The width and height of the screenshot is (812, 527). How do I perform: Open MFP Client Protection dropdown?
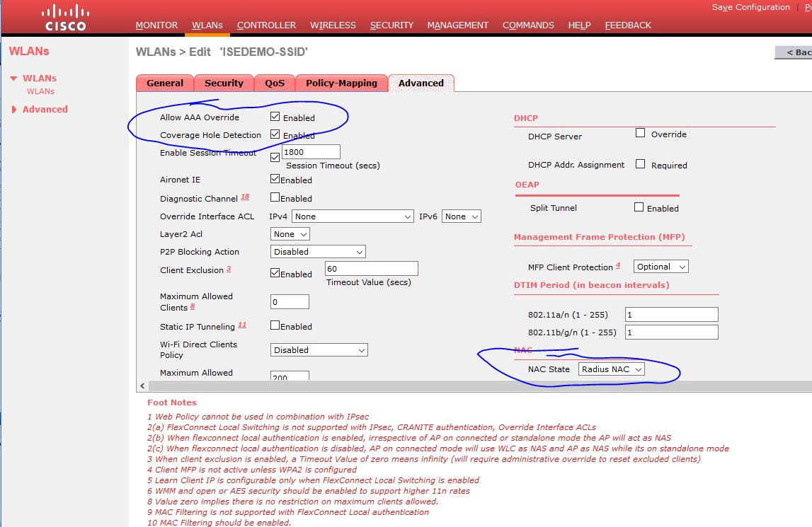point(661,267)
